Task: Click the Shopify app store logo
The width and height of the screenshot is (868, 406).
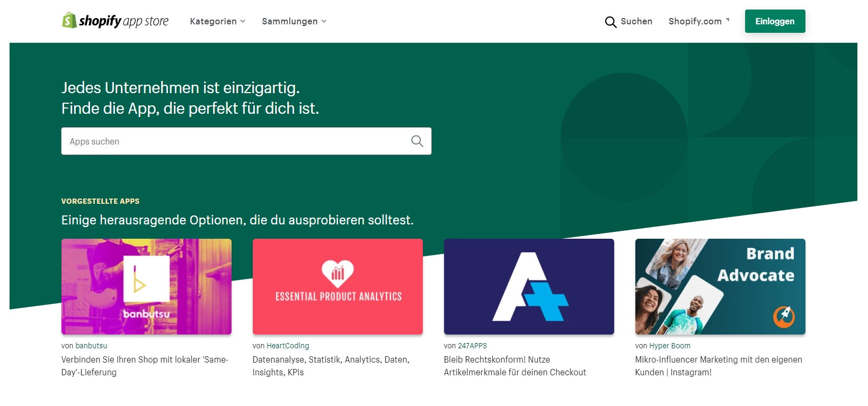Action: 115,21
